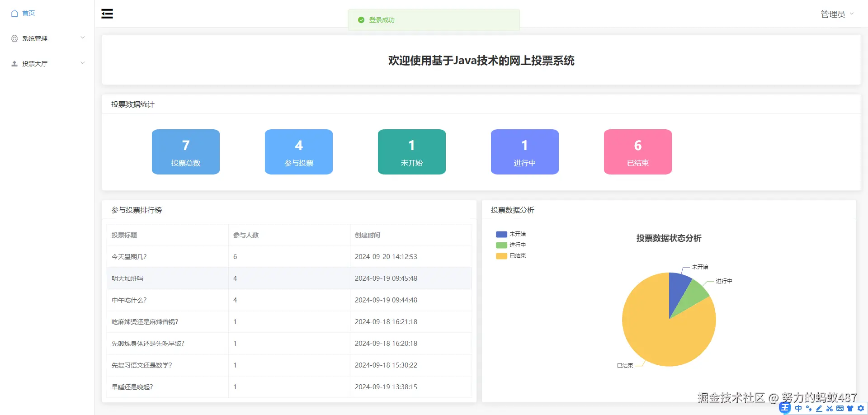Click the punctuation mode icon in IME bar

coord(809,408)
